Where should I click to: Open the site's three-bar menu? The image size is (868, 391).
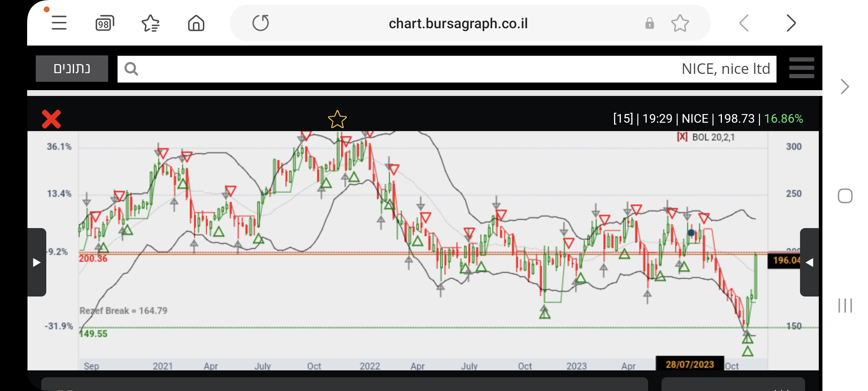click(x=801, y=68)
